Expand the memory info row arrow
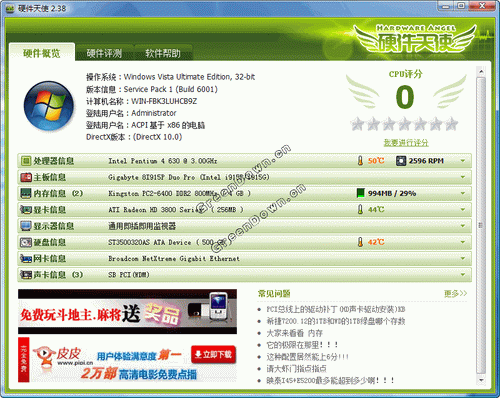500x398 pixels. [463, 193]
